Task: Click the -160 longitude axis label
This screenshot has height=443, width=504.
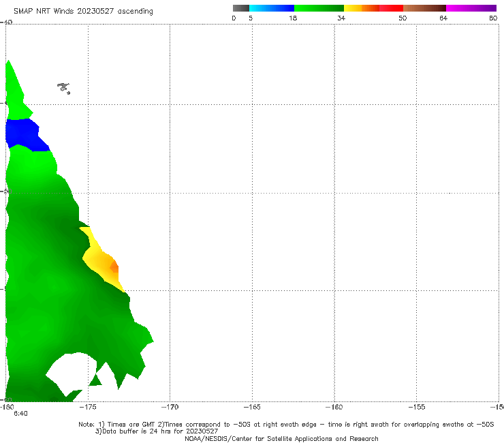Action: 334,407
